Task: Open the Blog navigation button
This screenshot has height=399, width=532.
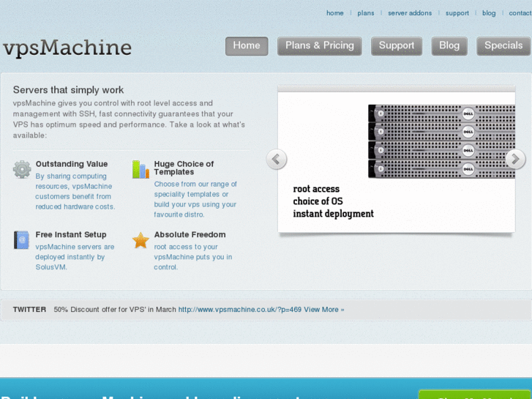Action: 449,46
